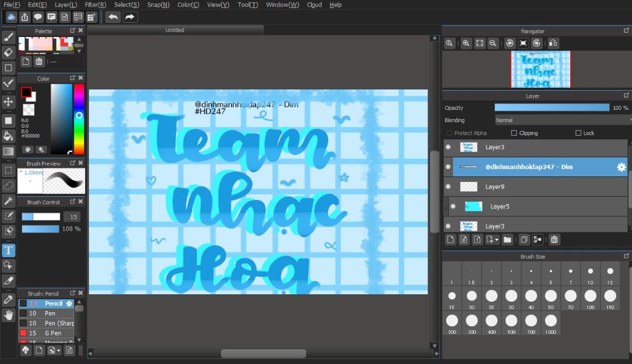Select the Eyedropper tool

[9, 299]
